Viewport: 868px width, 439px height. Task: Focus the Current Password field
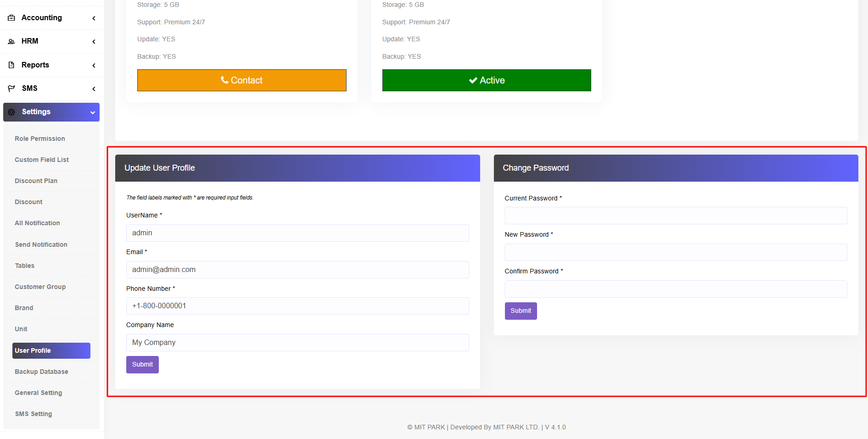tap(676, 216)
